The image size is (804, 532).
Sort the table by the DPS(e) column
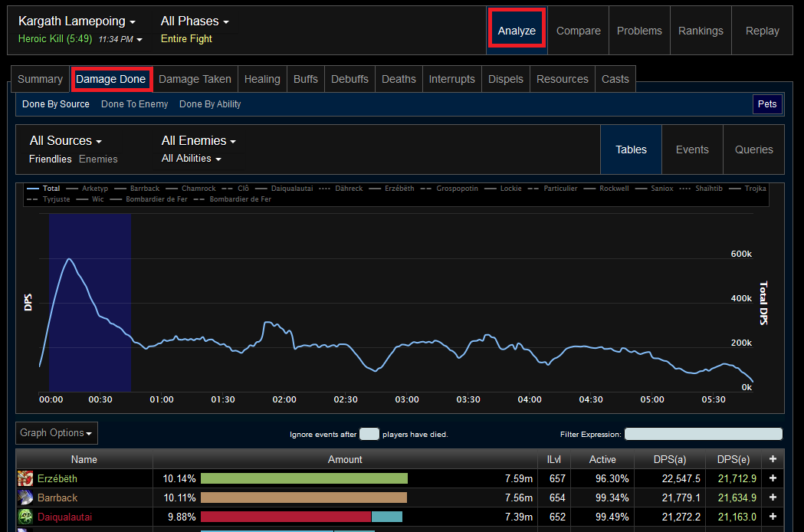coord(733,459)
